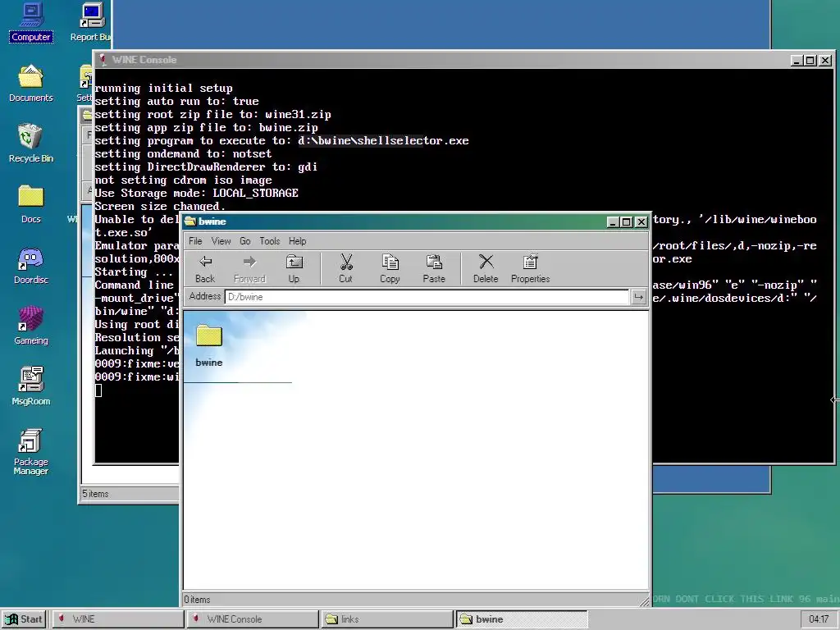Click the wine glass icon in WINE Console title
The image size is (840, 630).
(x=103, y=60)
